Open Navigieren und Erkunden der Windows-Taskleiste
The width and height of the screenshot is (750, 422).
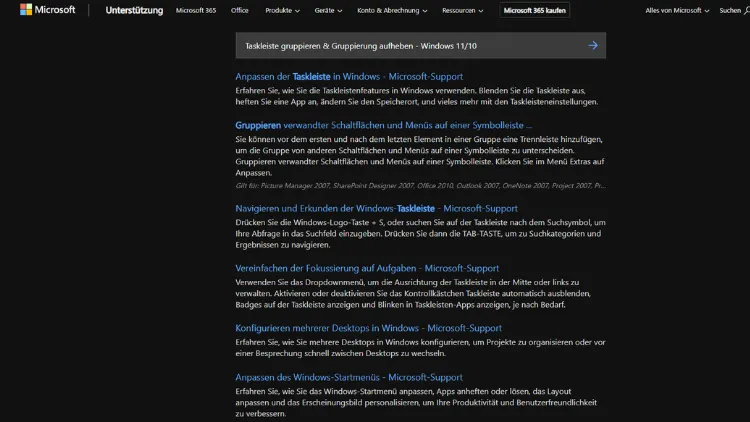[376, 209]
